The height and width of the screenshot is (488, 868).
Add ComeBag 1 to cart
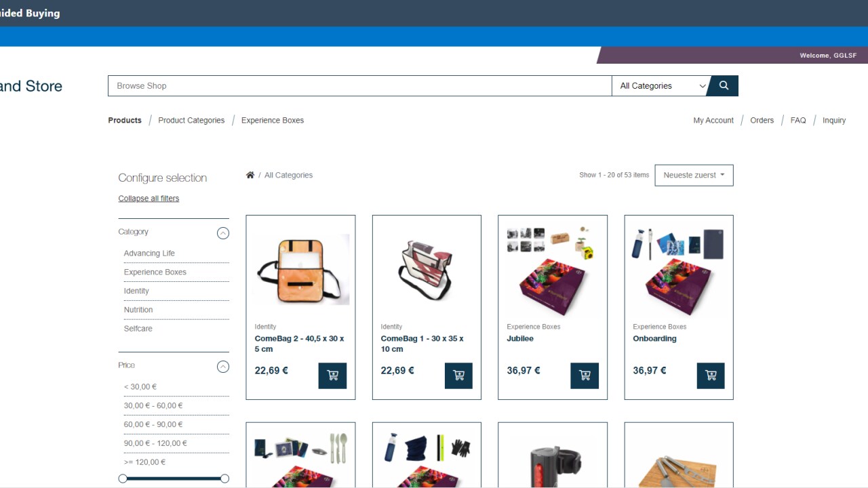tap(458, 375)
